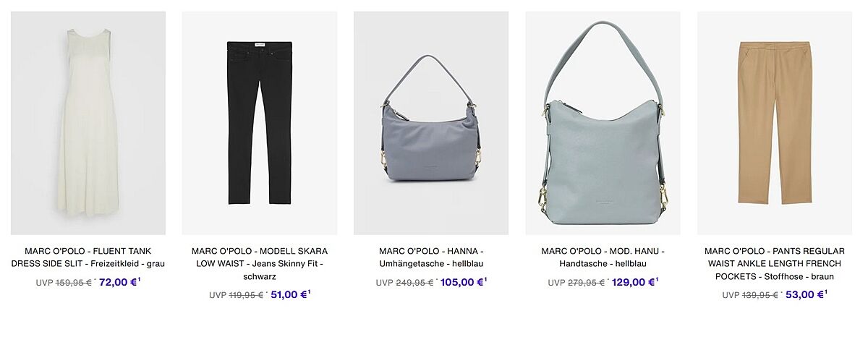Click the crossed-out UVP 139,95 € price
This screenshot has height=337, width=868.
[x=750, y=295]
